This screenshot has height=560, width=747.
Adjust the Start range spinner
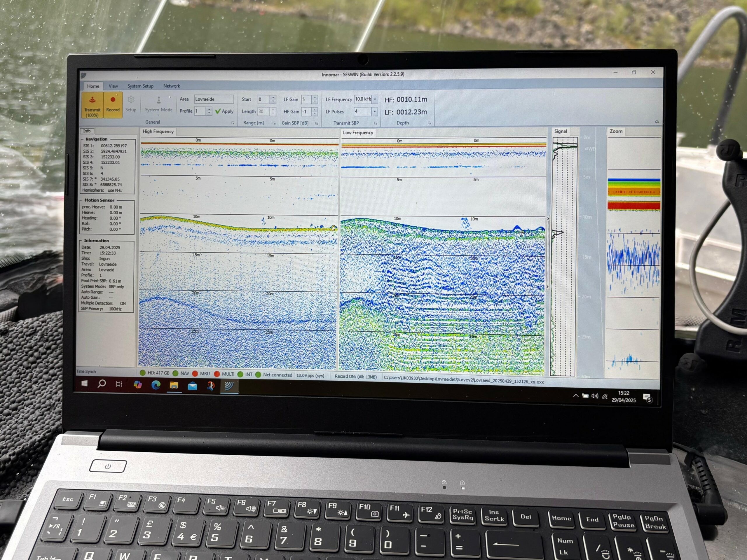(273, 99)
